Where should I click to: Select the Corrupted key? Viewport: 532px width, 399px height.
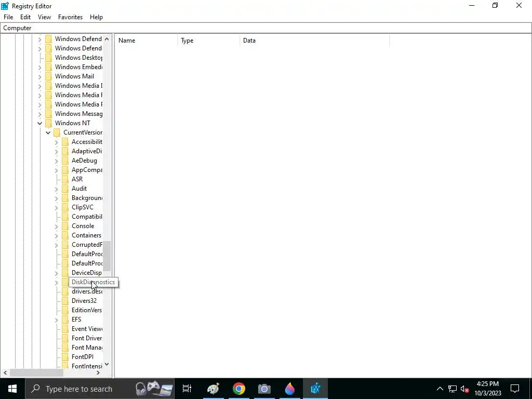click(87, 245)
